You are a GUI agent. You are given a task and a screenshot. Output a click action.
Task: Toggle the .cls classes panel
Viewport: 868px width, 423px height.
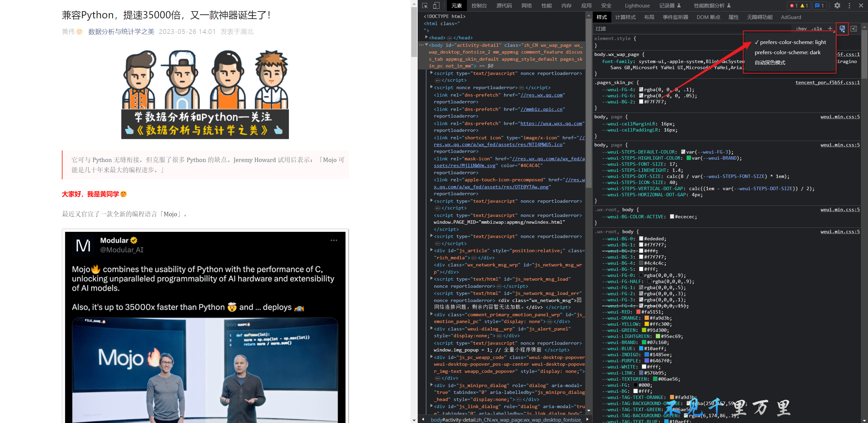[817, 29]
